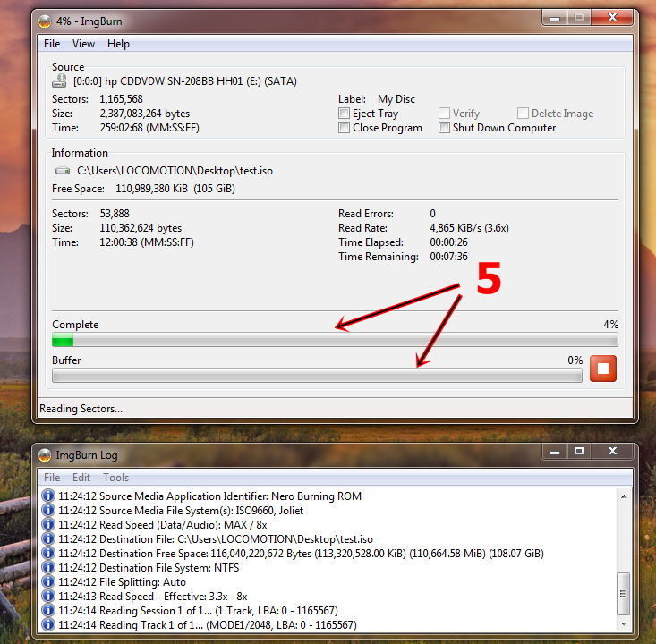This screenshot has width=656, height=644.
Task: Click info icon beside Reading Session 1 of 1 entry
Action: point(48,611)
